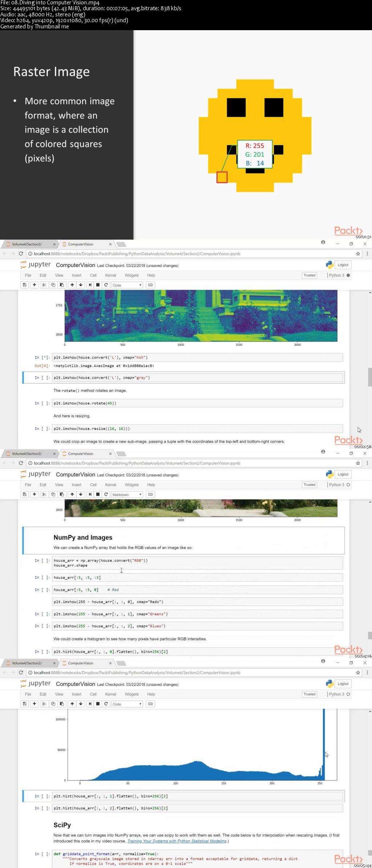Paste cells below icon in the 00:02:58 frame
372x868 pixels.
(x=62, y=285)
